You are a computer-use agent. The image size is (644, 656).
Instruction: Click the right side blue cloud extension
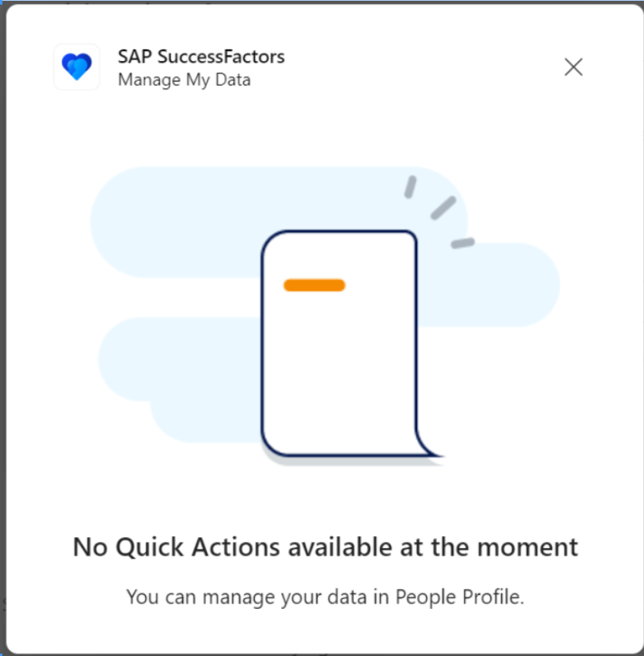(490, 285)
